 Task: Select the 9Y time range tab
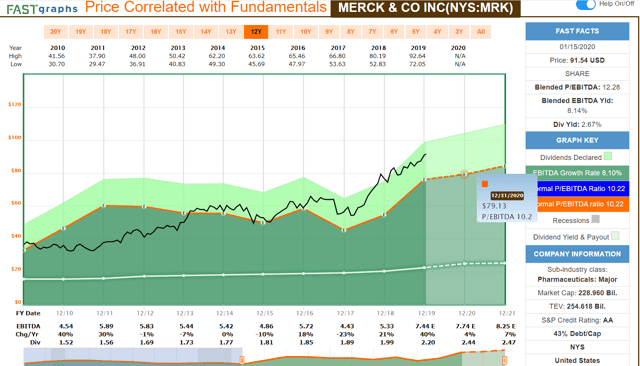tap(329, 32)
